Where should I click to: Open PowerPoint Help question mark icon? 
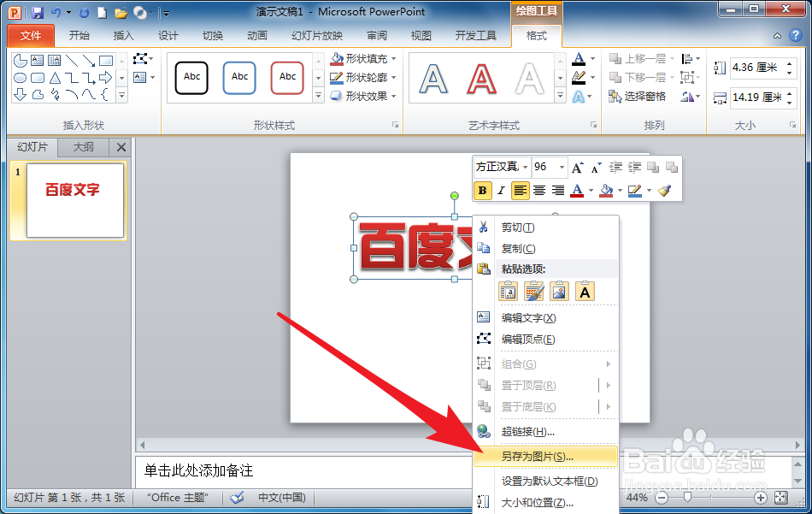795,35
